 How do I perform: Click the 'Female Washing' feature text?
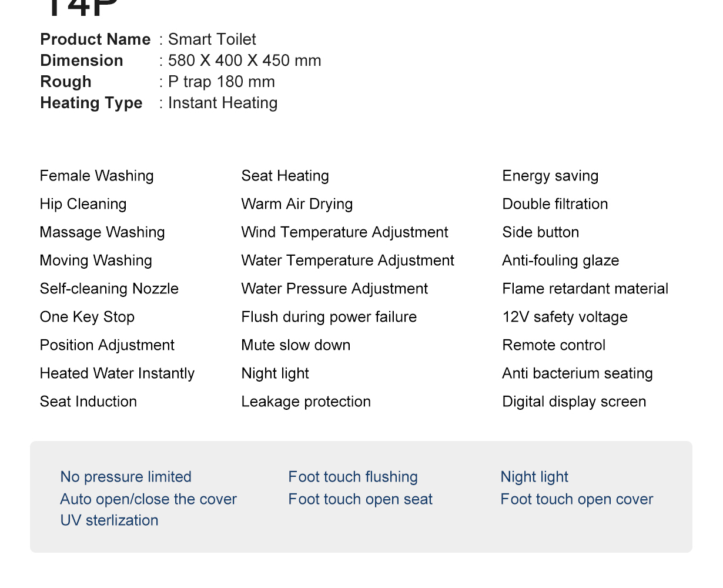coord(97,176)
